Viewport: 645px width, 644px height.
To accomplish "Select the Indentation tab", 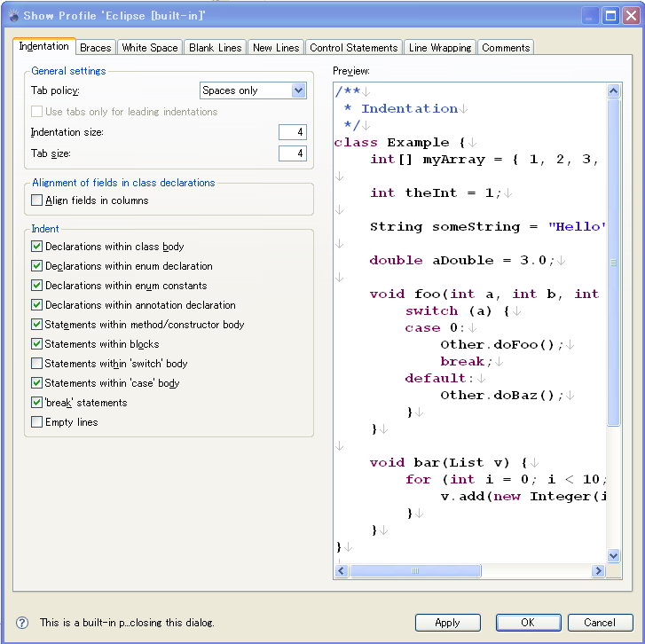I will click(44, 46).
